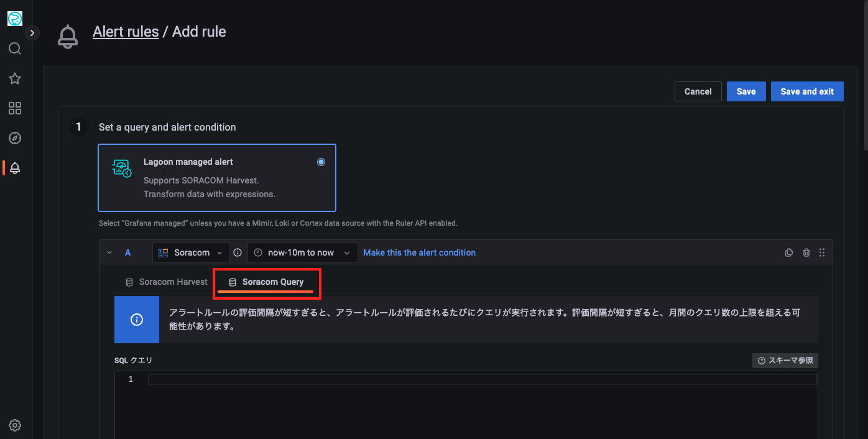Open the Soracom data source dropdown

pos(191,252)
